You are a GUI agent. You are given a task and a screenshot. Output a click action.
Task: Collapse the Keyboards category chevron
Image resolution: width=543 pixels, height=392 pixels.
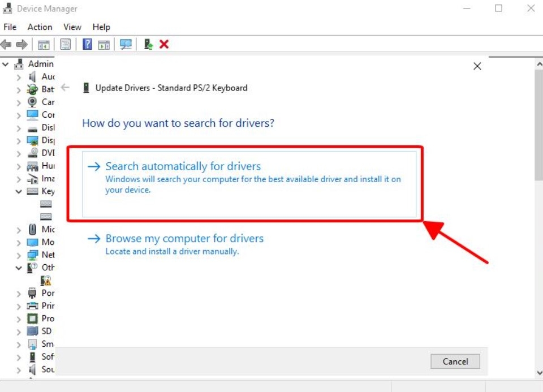(19, 192)
